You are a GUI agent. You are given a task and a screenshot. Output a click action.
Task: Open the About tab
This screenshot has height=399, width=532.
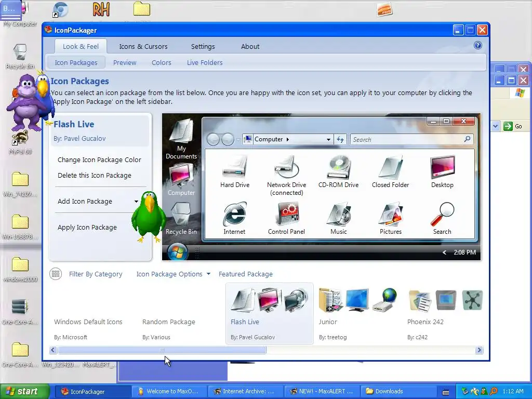[250, 46]
